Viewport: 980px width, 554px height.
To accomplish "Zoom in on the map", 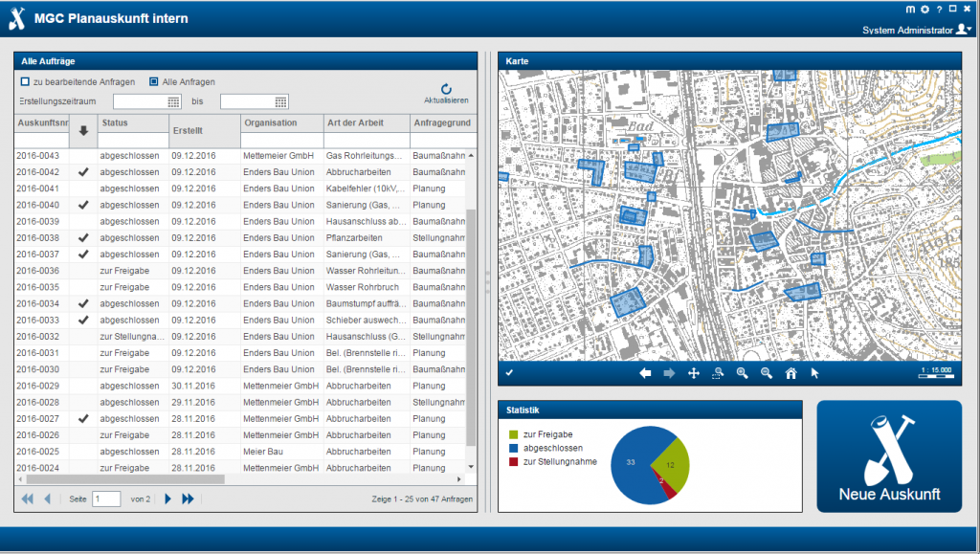I will 742,374.
